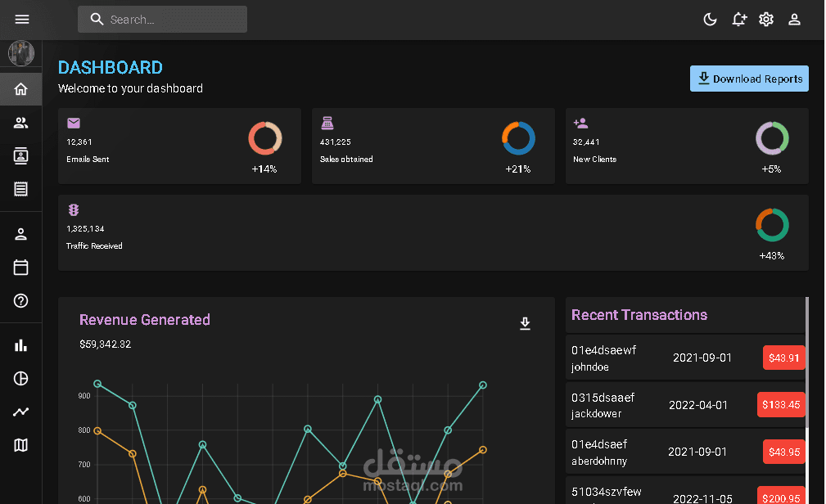Open the invoices list sidebar icon

pos(21,189)
